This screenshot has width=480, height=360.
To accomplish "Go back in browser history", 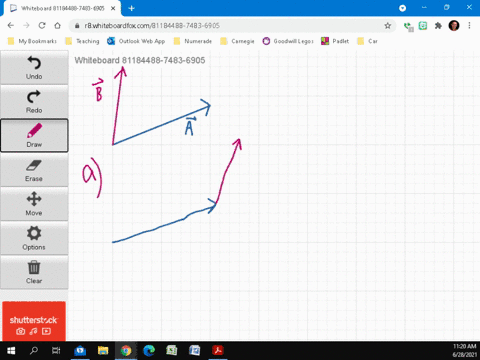I will (11, 26).
